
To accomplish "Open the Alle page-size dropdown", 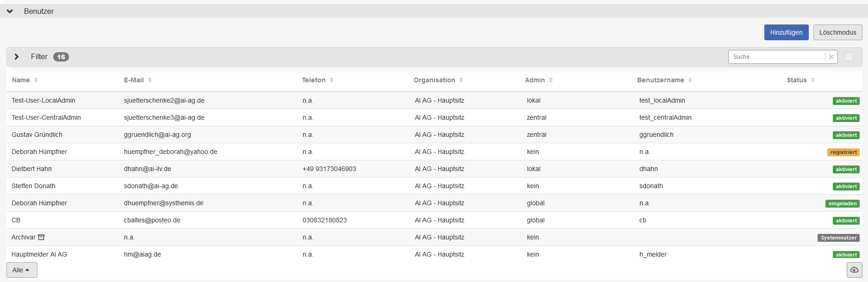I will pyautogui.click(x=22, y=270).
